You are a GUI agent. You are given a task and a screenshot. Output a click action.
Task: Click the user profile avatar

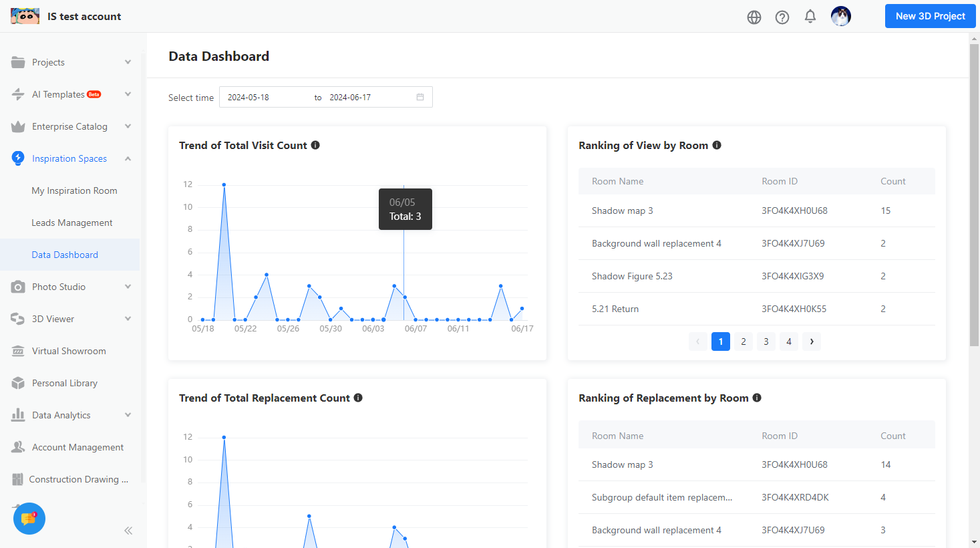point(840,16)
